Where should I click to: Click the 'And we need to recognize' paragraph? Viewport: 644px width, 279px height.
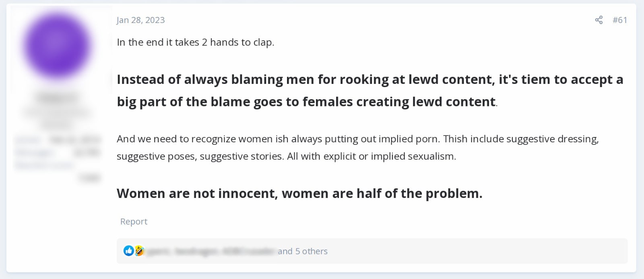(358, 147)
